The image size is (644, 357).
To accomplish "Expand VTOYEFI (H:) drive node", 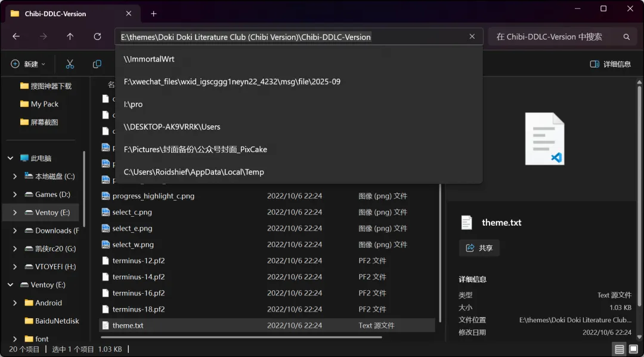I will tap(15, 267).
